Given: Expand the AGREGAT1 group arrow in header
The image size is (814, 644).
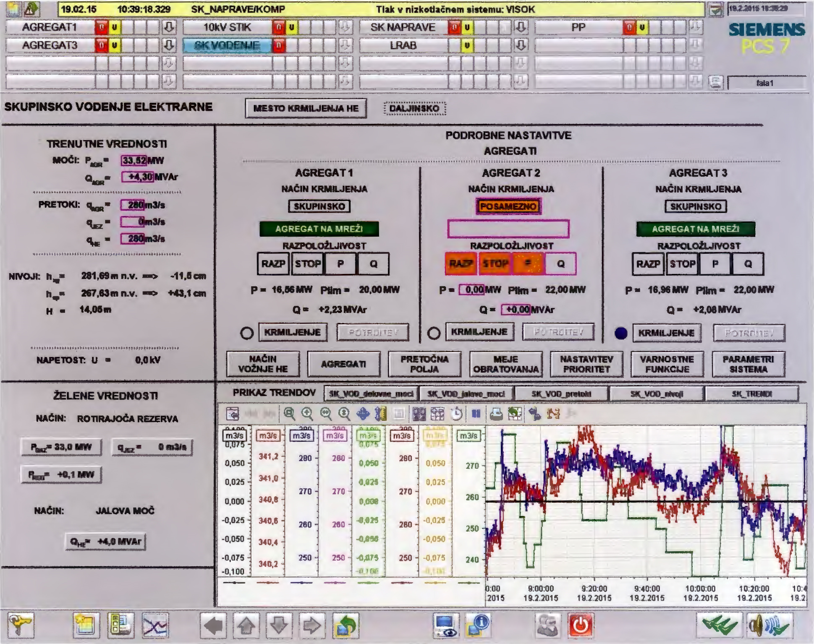Looking at the screenshot, I should tap(169, 28).
